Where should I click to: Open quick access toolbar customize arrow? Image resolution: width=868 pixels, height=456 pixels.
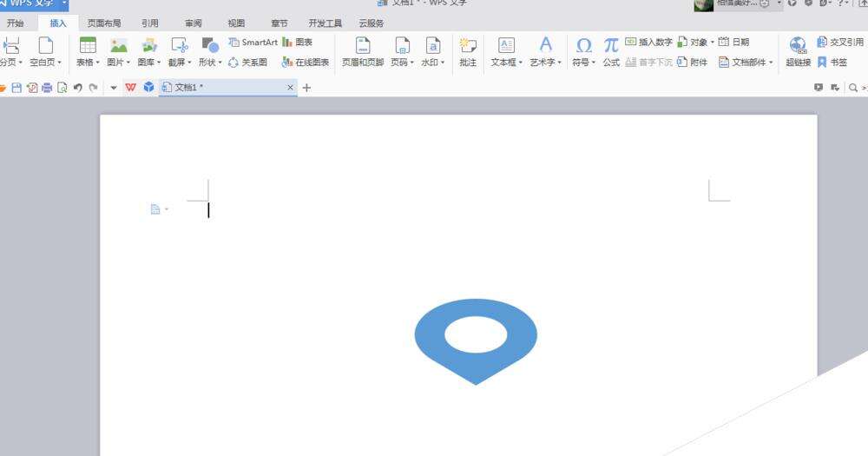click(114, 88)
